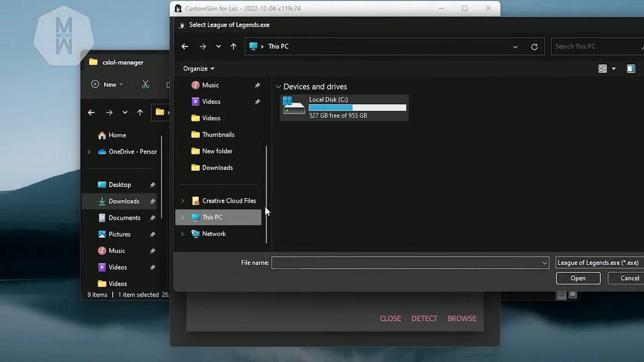Select Network in dialog sidebar

coord(214,234)
